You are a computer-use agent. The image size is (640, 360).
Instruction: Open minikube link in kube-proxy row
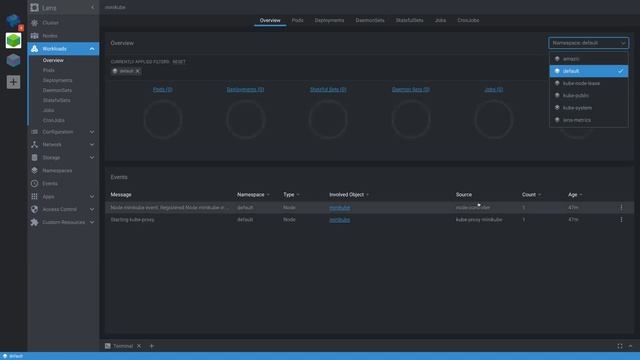(340, 220)
